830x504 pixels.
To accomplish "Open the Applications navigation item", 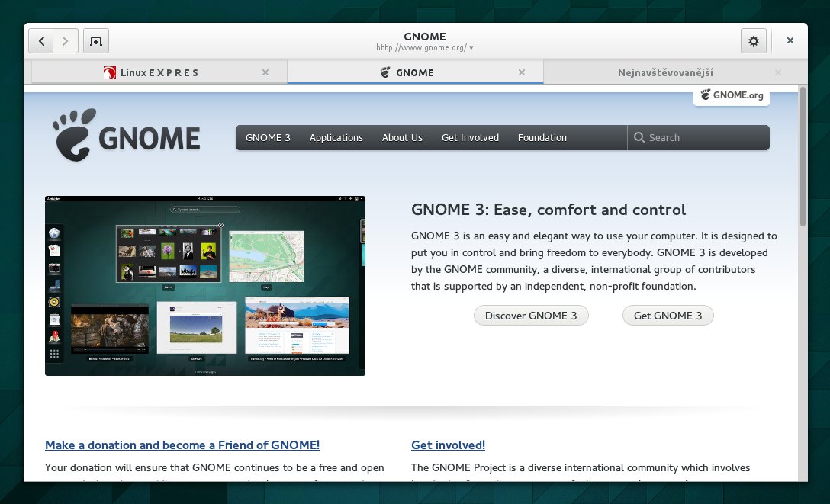I will (x=336, y=137).
